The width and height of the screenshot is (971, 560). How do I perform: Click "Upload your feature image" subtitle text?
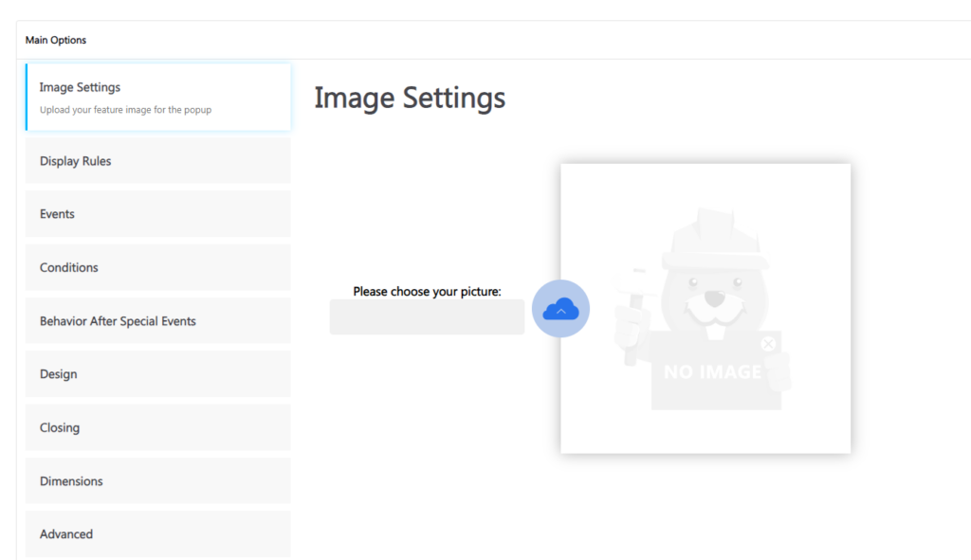[125, 110]
